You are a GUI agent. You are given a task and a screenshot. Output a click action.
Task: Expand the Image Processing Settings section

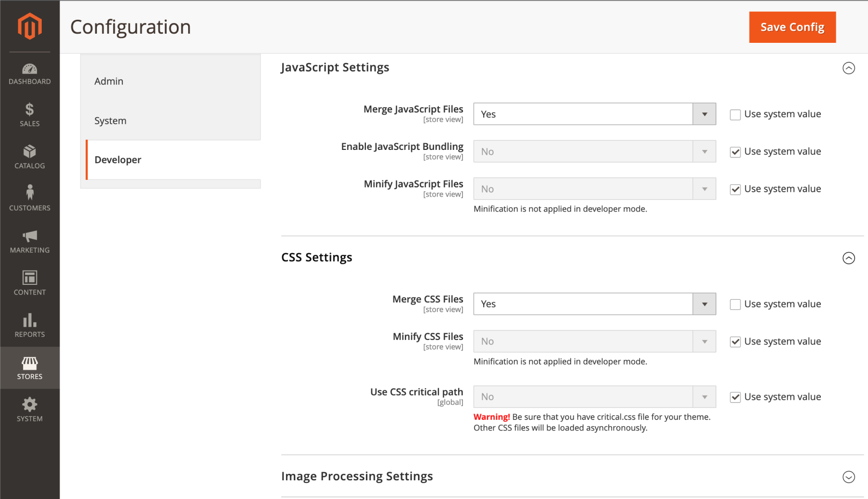[x=848, y=477]
